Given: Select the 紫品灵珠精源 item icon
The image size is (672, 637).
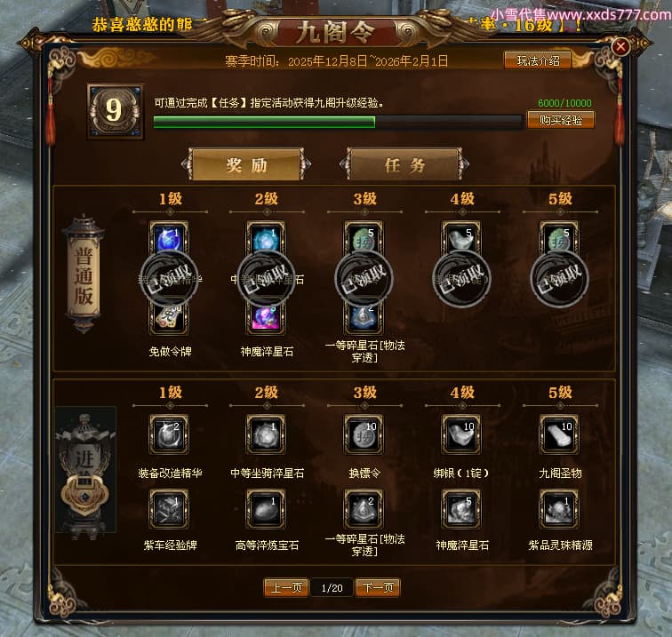Looking at the screenshot, I should (559, 509).
